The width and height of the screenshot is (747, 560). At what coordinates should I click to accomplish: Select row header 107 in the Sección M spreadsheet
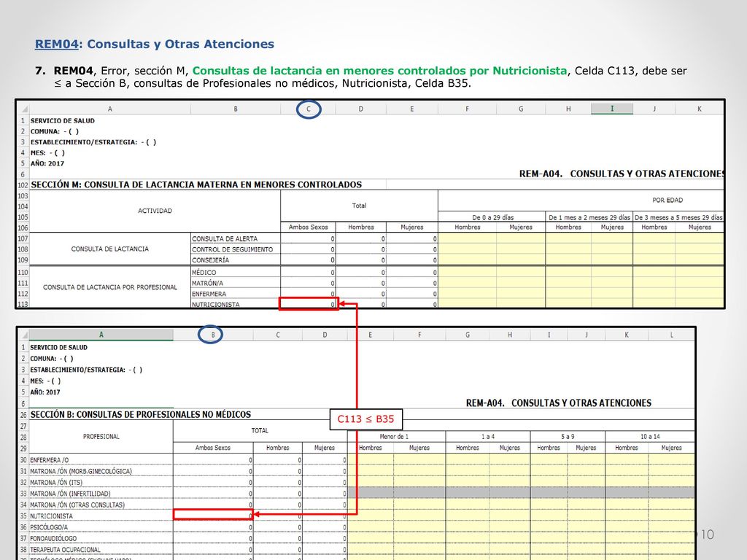[23, 238]
